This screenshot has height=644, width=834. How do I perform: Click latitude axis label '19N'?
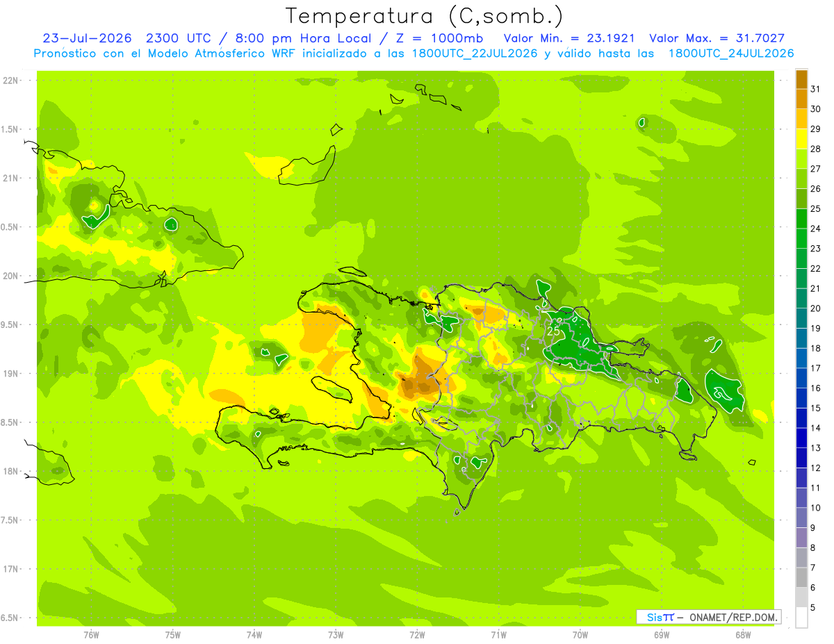(10, 374)
